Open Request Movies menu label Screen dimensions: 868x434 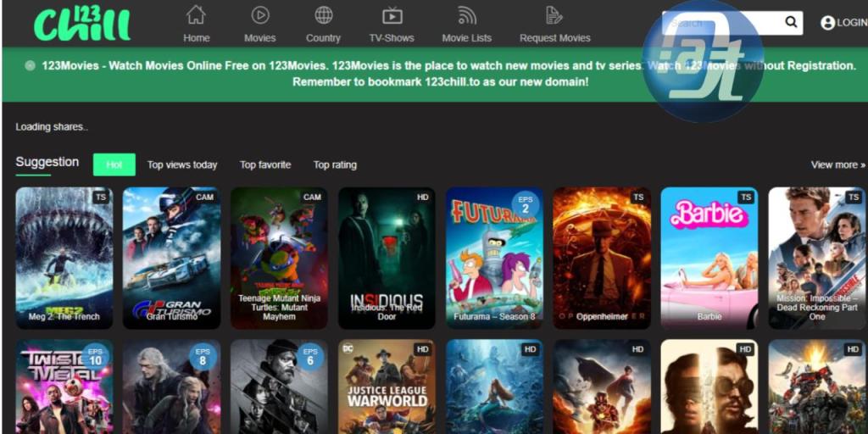(554, 38)
